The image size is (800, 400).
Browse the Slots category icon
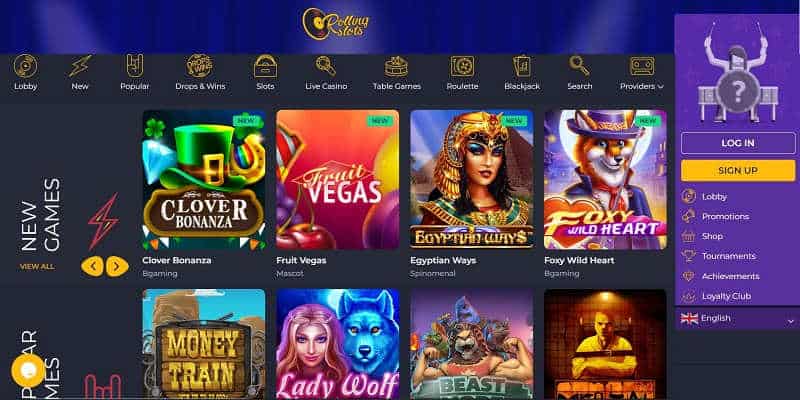(x=265, y=66)
